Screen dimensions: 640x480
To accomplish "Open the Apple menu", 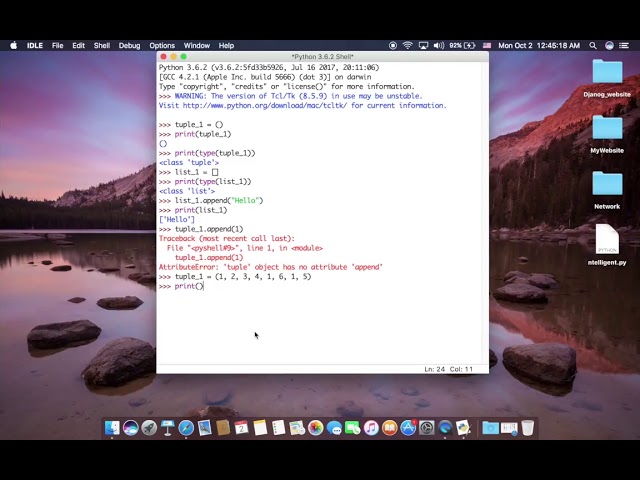I will tap(13, 45).
